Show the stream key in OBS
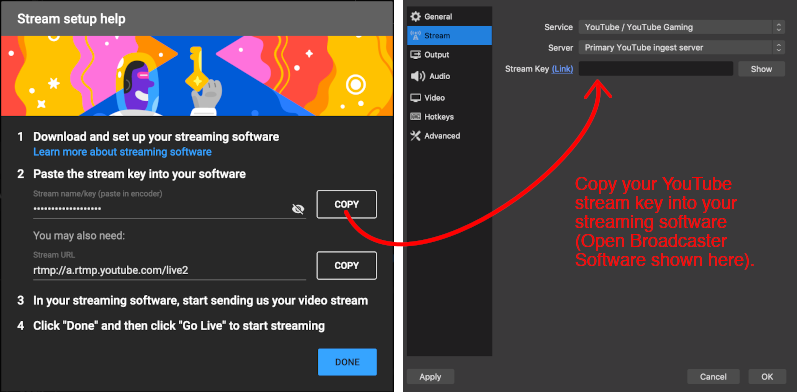The height and width of the screenshot is (392, 797). pos(761,69)
